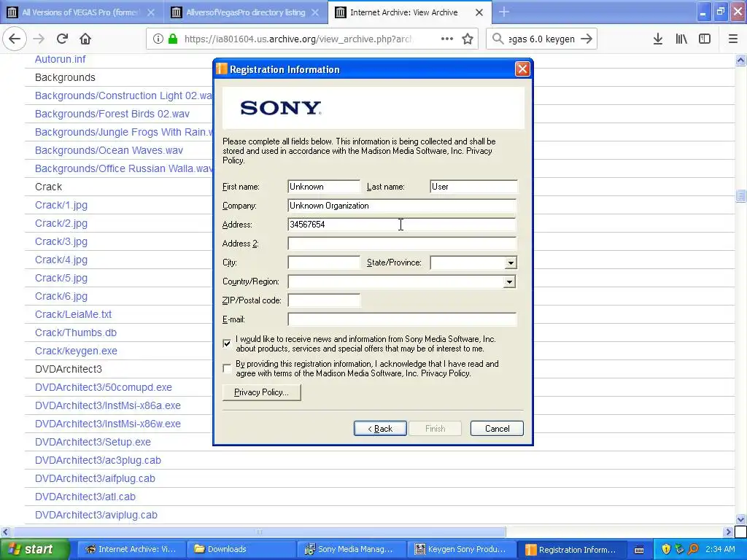747x560 pixels.
Task: Bookmark this page with the star icon
Action: point(468,39)
